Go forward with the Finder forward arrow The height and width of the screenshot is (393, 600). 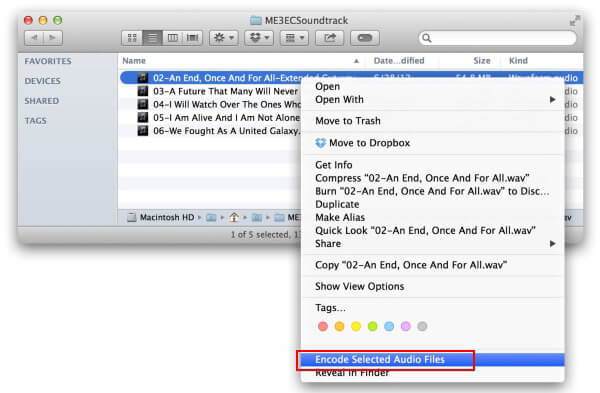click(x=53, y=38)
